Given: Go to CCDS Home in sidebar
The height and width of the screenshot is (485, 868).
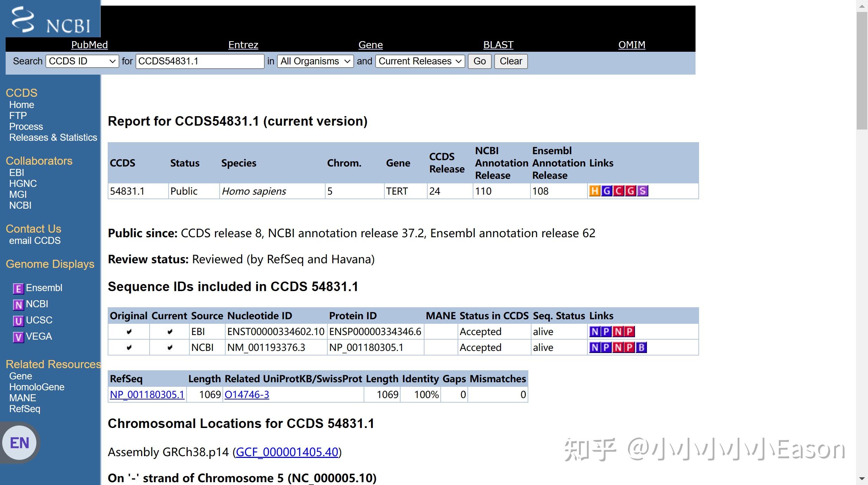Looking at the screenshot, I should (21, 105).
